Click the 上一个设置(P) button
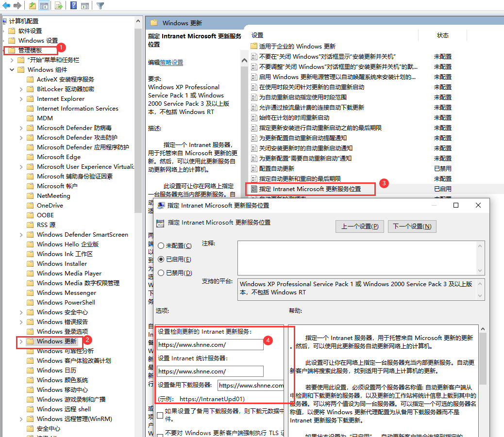This screenshot has height=437, width=504. pos(360,227)
